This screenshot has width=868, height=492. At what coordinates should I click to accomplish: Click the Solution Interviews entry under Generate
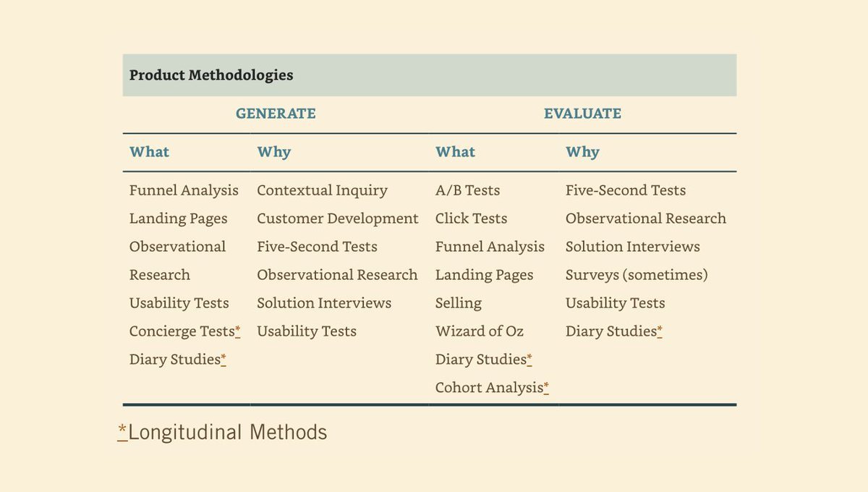pyautogui.click(x=324, y=303)
